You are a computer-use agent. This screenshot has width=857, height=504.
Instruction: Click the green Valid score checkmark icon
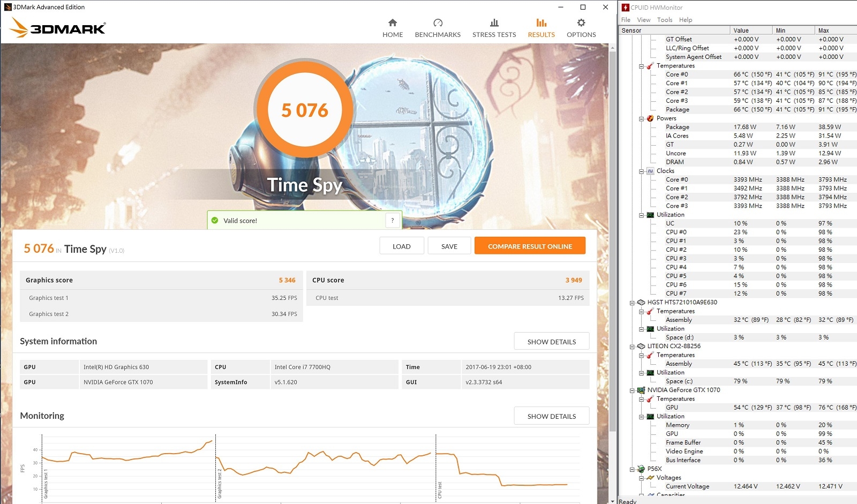coord(215,220)
